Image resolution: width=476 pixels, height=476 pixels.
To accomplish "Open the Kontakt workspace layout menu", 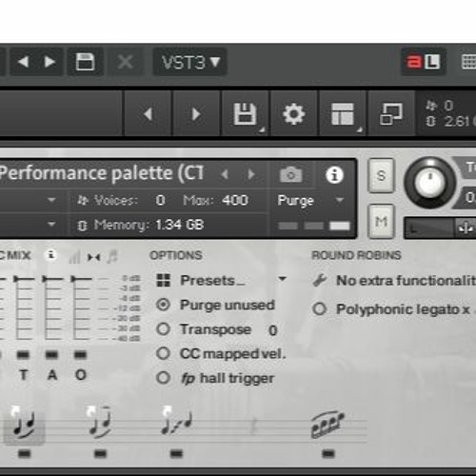I will tap(343, 114).
